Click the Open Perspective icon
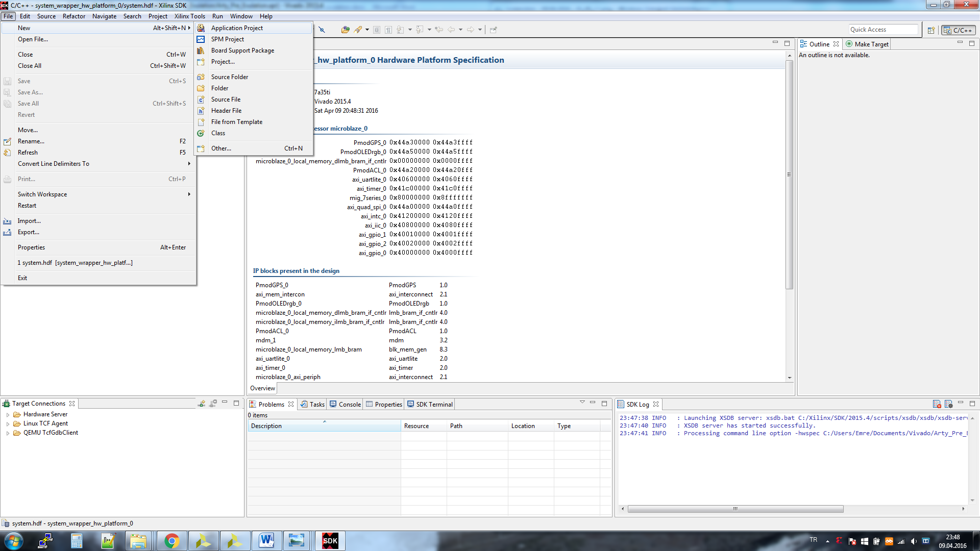Viewport: 980px width, 551px height. pyautogui.click(x=931, y=30)
